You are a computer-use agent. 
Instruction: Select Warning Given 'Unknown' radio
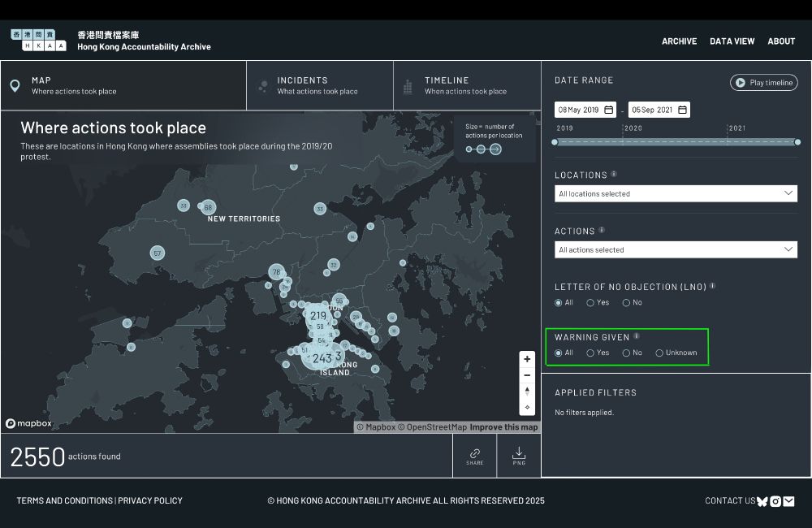click(659, 353)
